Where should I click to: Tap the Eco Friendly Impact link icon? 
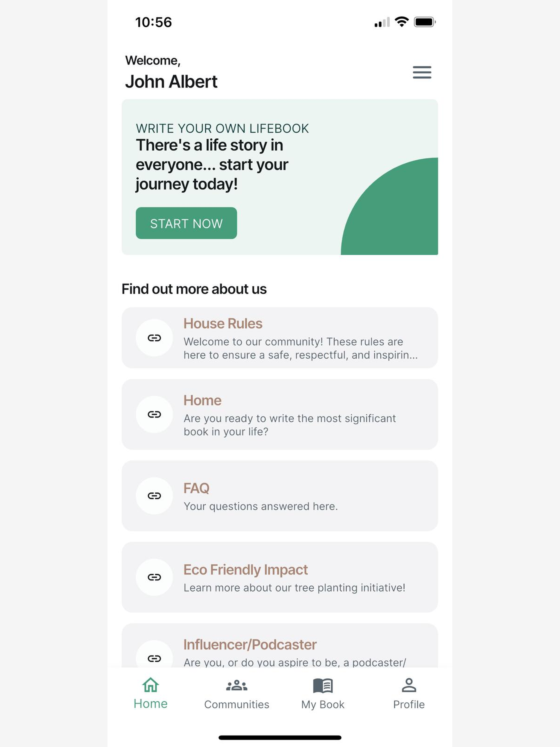click(x=154, y=577)
